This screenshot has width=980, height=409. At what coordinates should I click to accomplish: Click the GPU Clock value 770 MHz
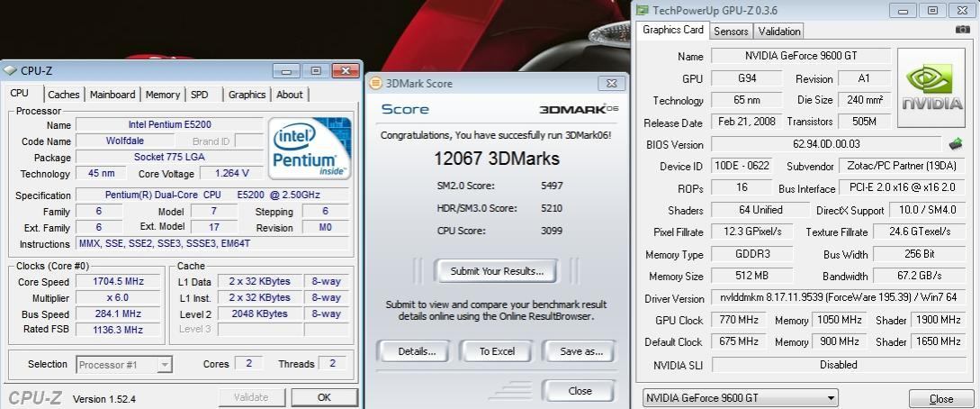tap(738, 320)
